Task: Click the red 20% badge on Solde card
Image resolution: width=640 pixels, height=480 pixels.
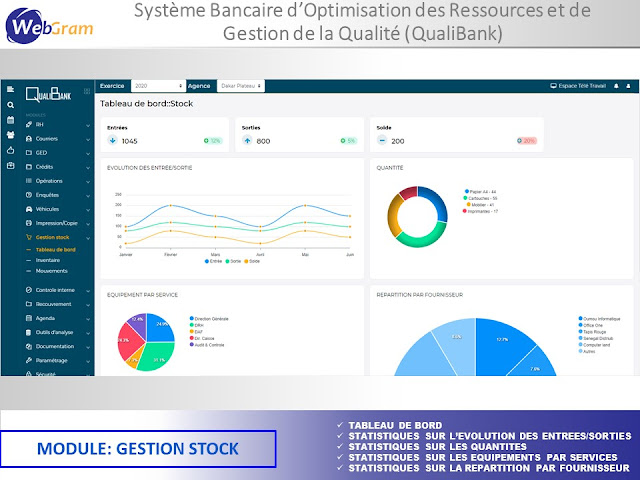Action: point(527,141)
